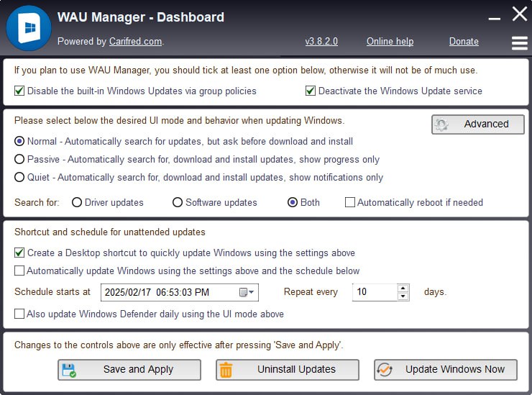
Task: Click the gear icon on Advanced button
Action: (442, 124)
